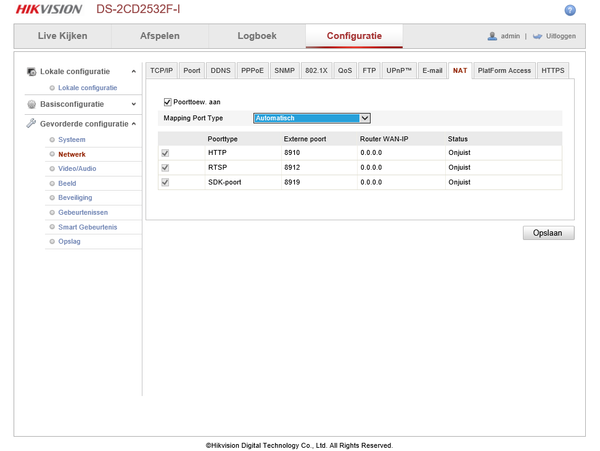
Task: Click the RTSP row WAN-IP 0.0.0.0
Action: [x=371, y=168]
